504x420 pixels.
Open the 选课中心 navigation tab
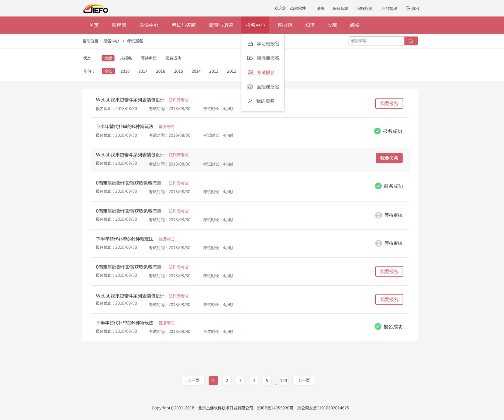click(x=149, y=25)
